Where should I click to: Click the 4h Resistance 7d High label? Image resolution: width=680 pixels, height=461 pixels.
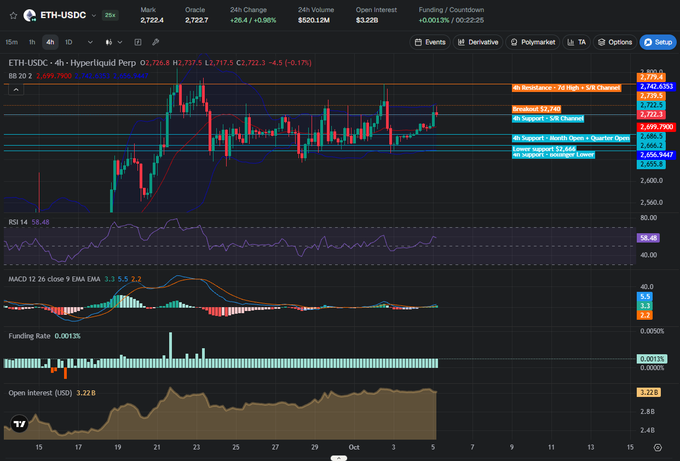(566, 88)
